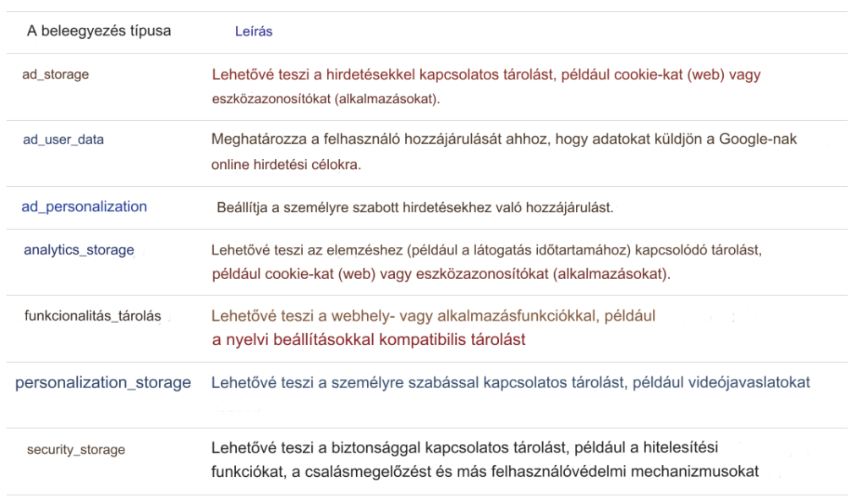Click the 'Meghatározza a felhasználó hozzájárulását' line
Screen dimensions: 866x504
click(503, 139)
